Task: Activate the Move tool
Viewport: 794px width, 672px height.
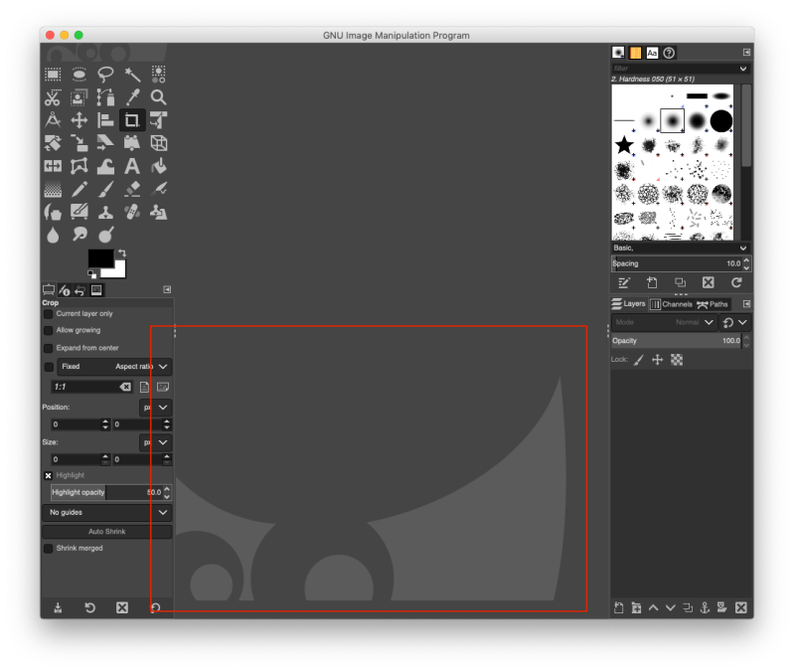Action: coord(79,120)
